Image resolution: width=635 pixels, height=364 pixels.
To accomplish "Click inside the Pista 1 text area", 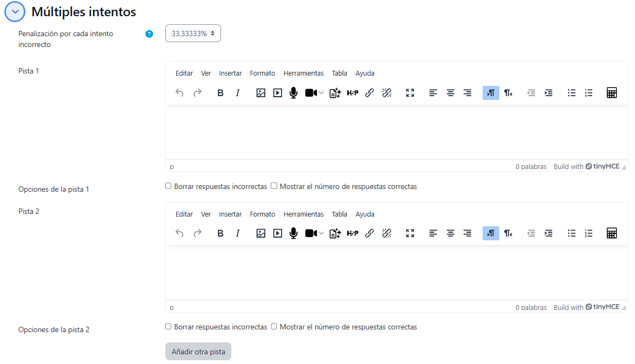I will click(x=396, y=132).
